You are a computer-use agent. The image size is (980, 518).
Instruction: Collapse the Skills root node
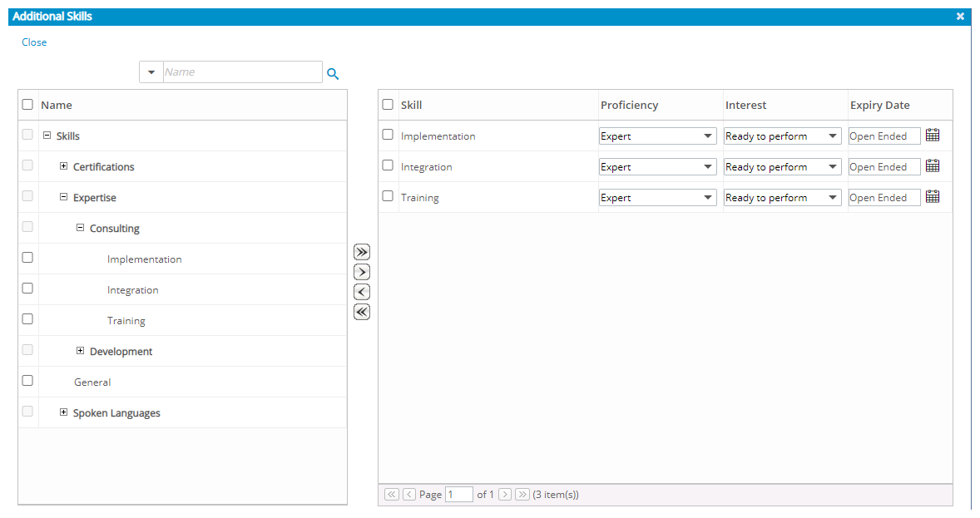tap(47, 135)
